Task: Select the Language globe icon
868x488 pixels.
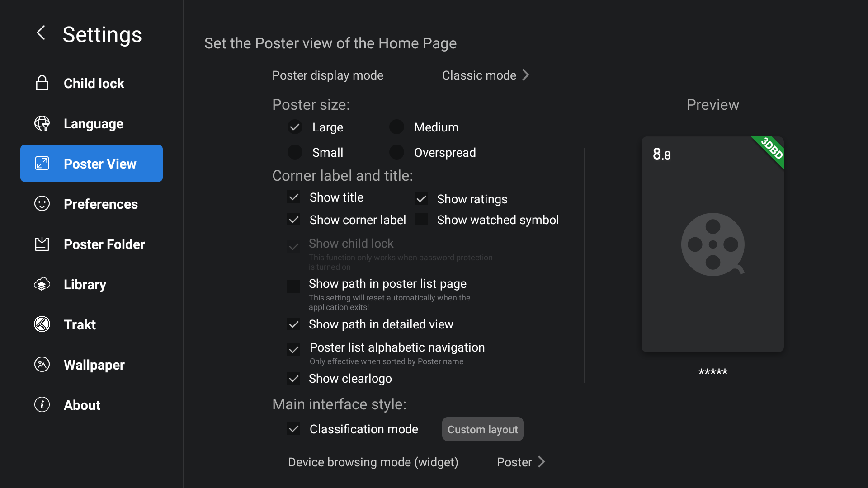Action: (x=42, y=123)
